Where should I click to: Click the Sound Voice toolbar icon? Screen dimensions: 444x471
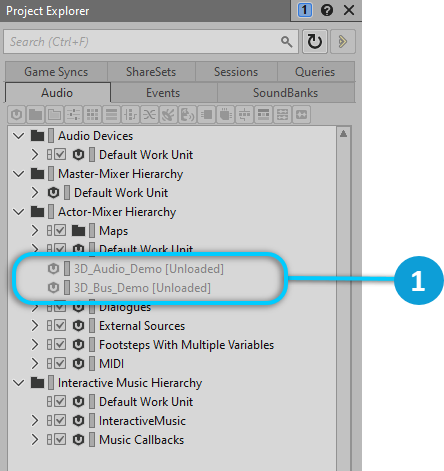pyautogui.click(x=187, y=115)
